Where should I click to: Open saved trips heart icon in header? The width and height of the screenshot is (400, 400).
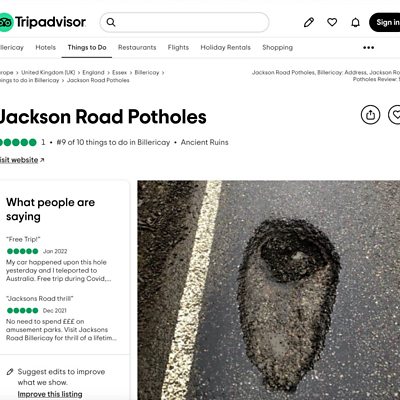pos(332,22)
